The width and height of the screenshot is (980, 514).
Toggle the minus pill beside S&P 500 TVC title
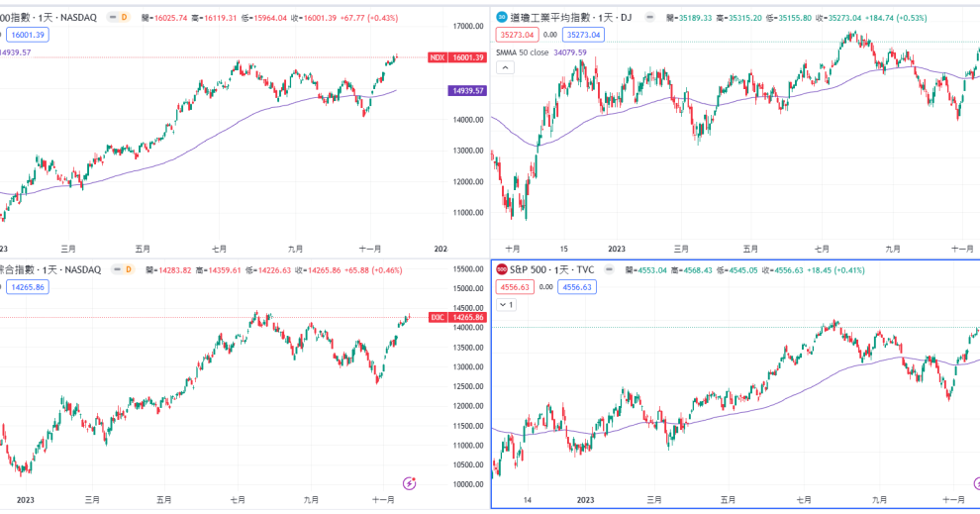[x=609, y=269]
